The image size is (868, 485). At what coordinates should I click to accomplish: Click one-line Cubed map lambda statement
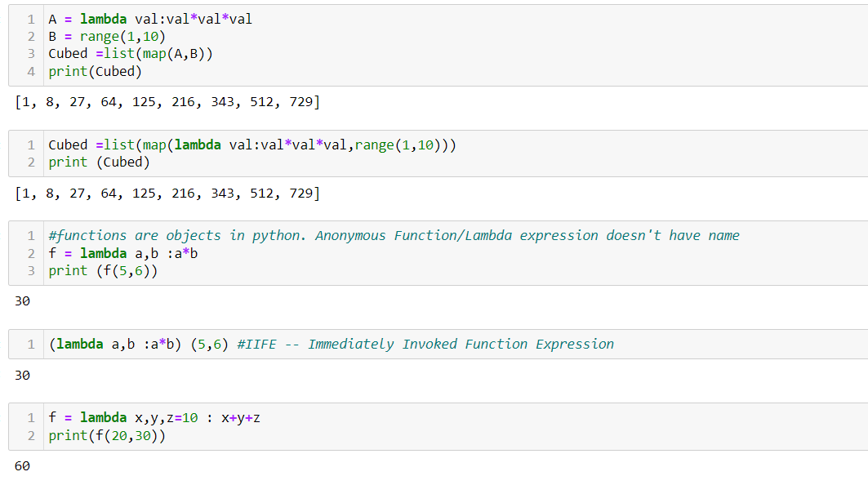(251, 145)
